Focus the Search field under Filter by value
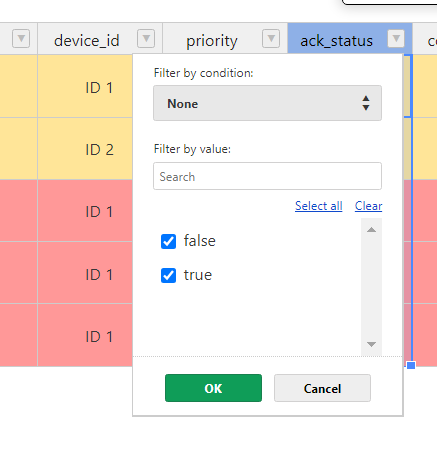Viewport: 437px width, 462px height. tap(267, 176)
